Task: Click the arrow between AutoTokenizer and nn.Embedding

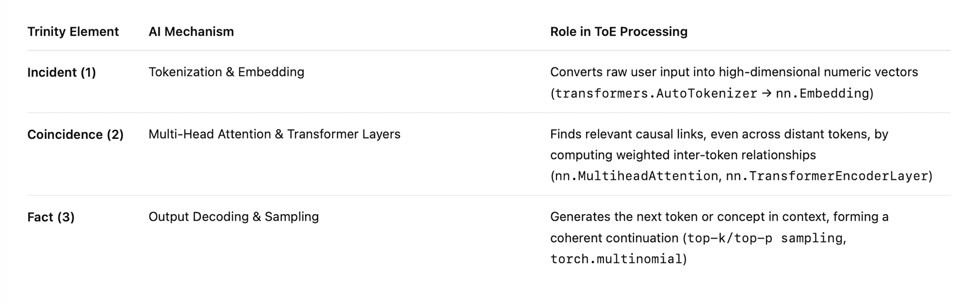Action: point(766,93)
